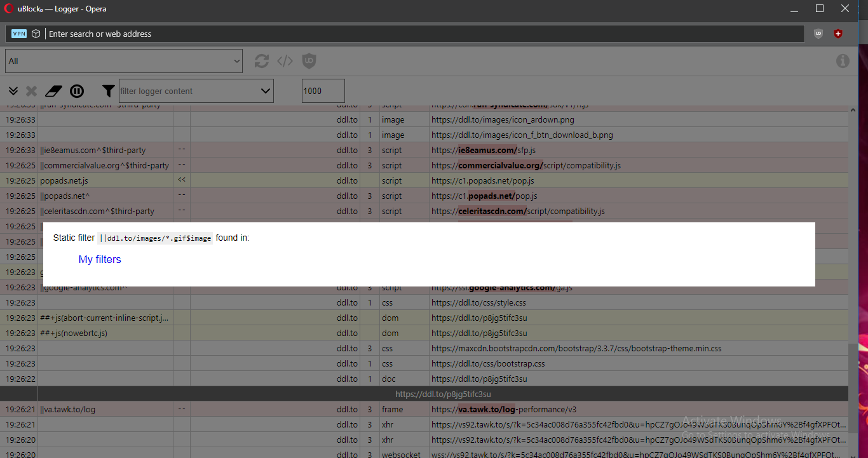The height and width of the screenshot is (458, 868).
Task: Open the tab selector dropdown showing All
Action: point(124,61)
